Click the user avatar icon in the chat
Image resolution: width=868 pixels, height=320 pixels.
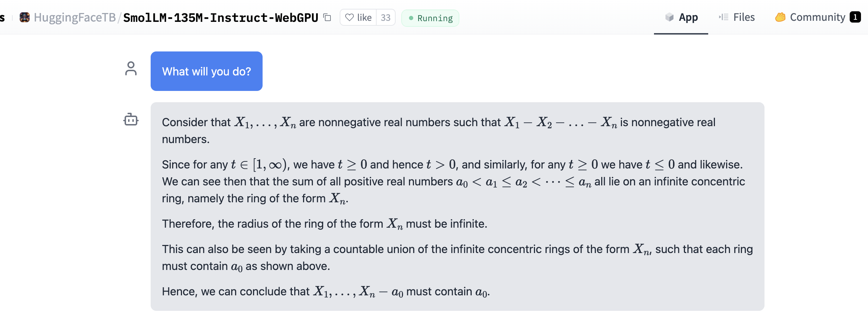131,69
